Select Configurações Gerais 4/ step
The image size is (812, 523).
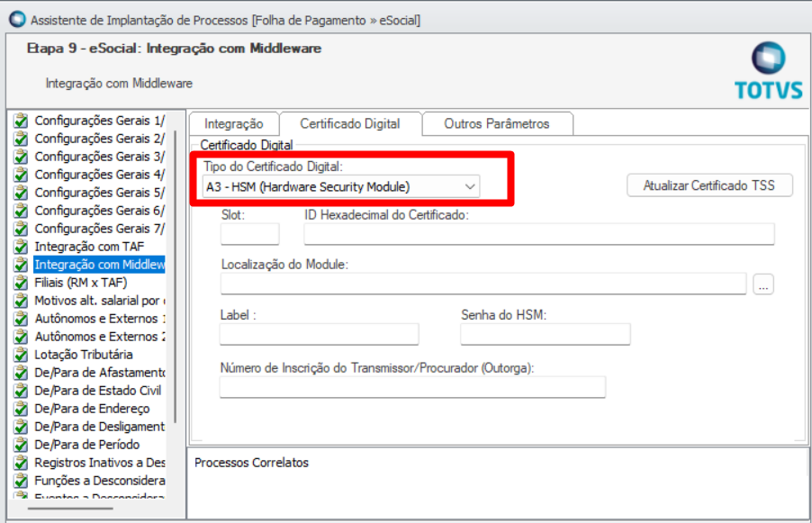99,175
